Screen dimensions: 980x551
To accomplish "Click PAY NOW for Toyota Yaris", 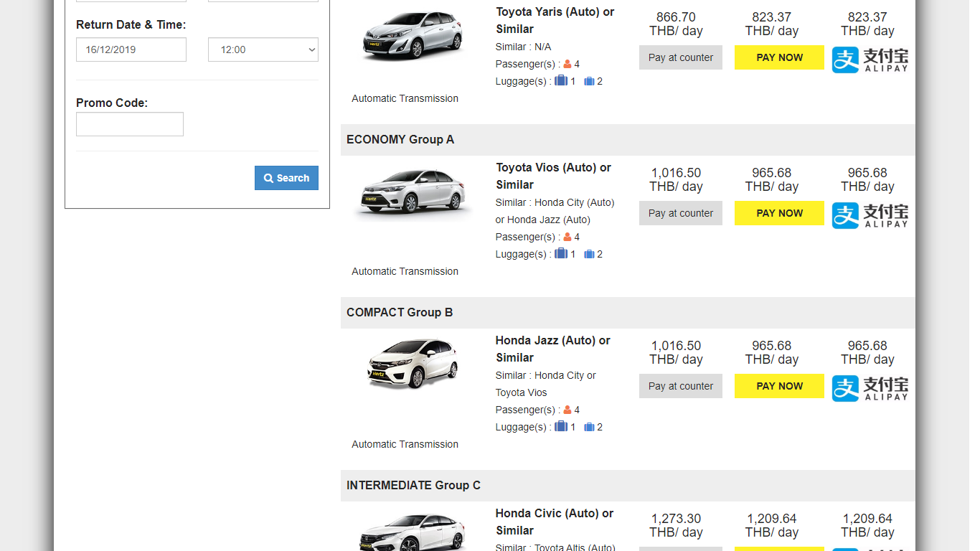I will [x=780, y=57].
